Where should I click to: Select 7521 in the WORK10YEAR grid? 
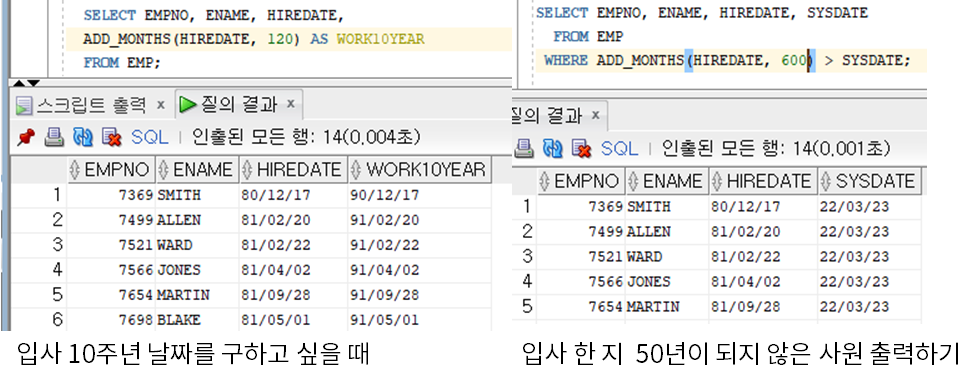[x=110, y=245]
